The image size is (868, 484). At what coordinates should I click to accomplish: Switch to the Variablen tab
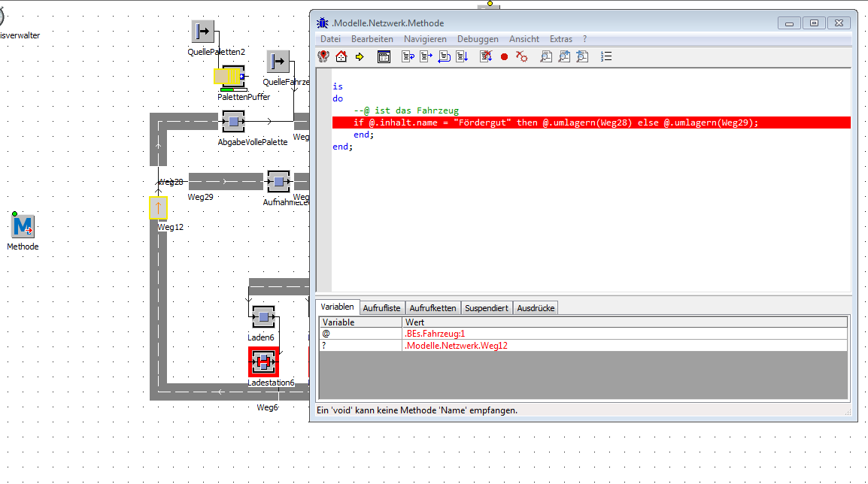point(337,307)
